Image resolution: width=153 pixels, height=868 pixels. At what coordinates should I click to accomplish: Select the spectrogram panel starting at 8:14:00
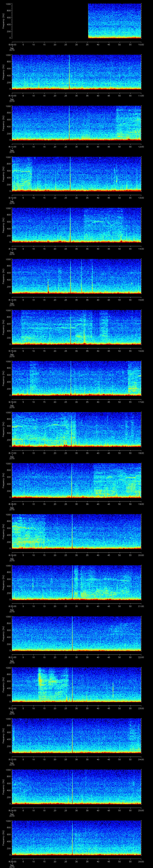pyautogui.click(x=77, y=276)
